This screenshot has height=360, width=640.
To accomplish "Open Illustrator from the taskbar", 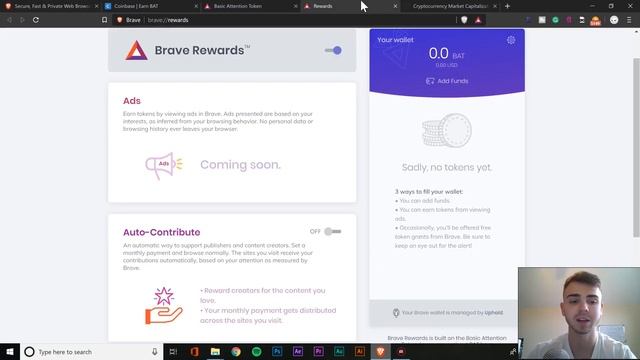I will pyautogui.click(x=360, y=351).
